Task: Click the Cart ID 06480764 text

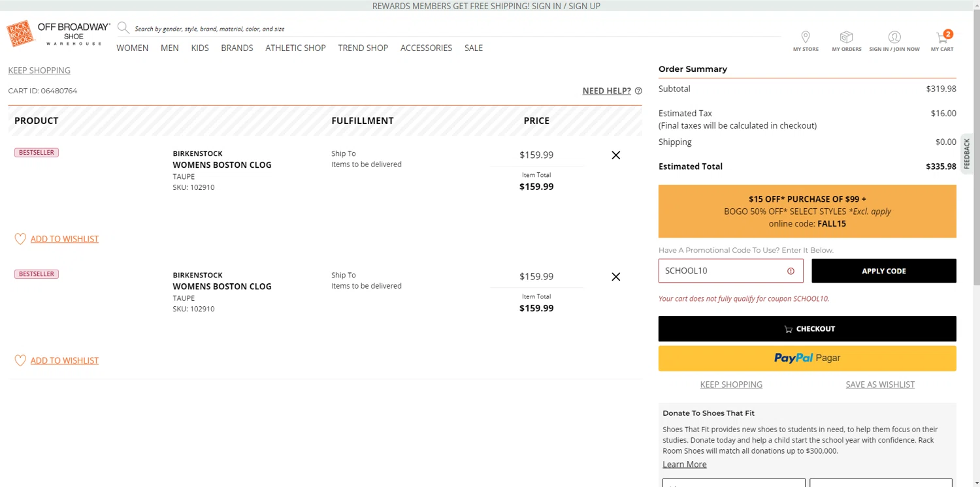Action: pyautogui.click(x=42, y=91)
